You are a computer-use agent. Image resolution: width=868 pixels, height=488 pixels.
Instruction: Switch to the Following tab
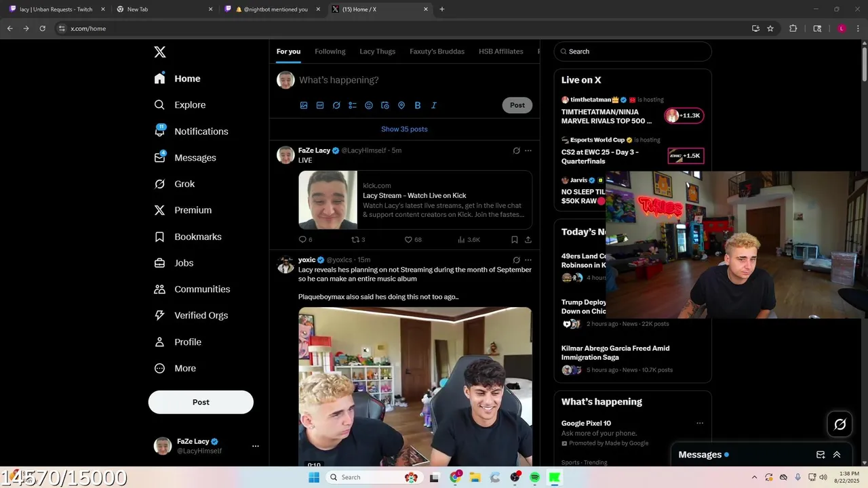[x=330, y=52]
